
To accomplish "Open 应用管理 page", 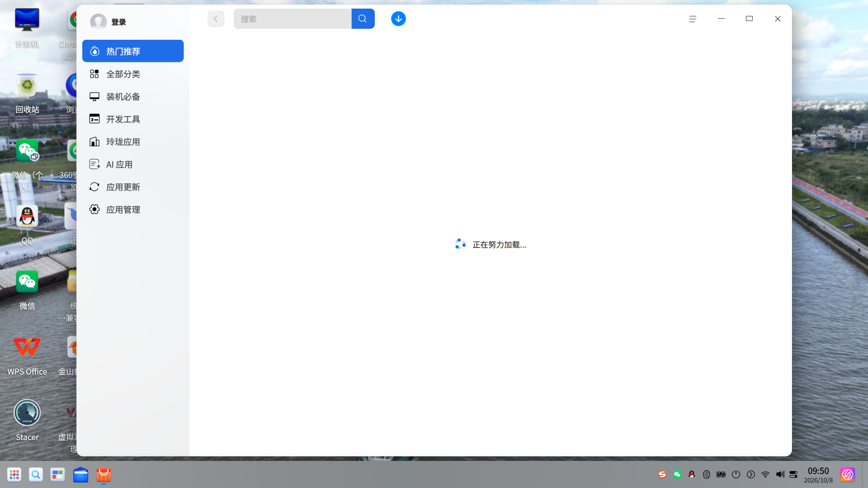I will tap(133, 209).
